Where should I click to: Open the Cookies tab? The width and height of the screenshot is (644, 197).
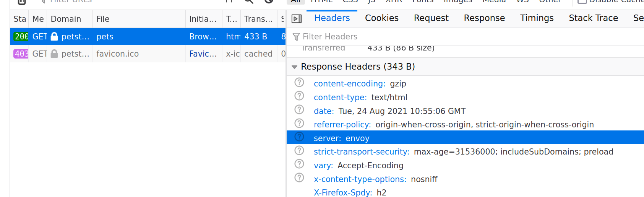pos(381,18)
